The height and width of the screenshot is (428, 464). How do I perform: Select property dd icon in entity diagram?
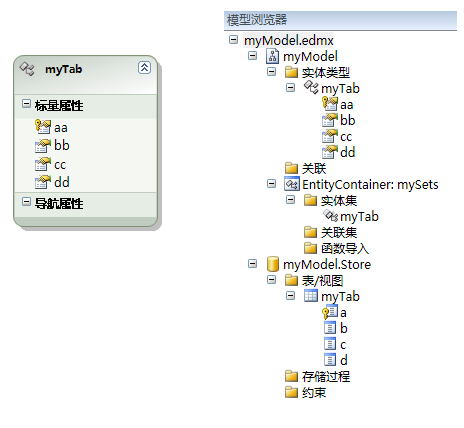[x=43, y=182]
